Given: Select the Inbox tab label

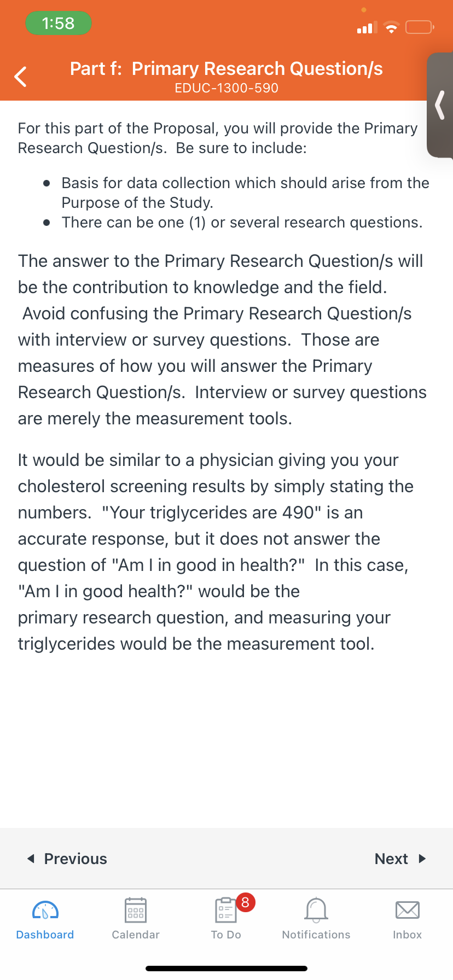Looking at the screenshot, I should pos(408,935).
